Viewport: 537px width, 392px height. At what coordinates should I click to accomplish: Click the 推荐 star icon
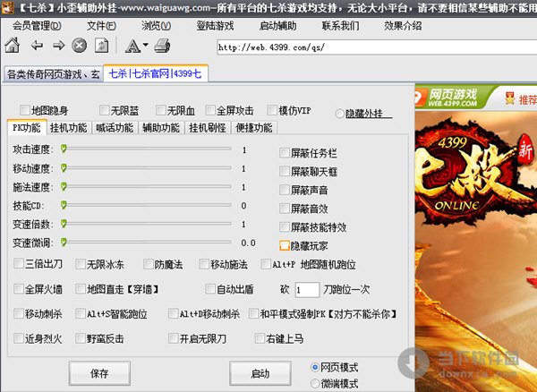pyautogui.click(x=509, y=98)
